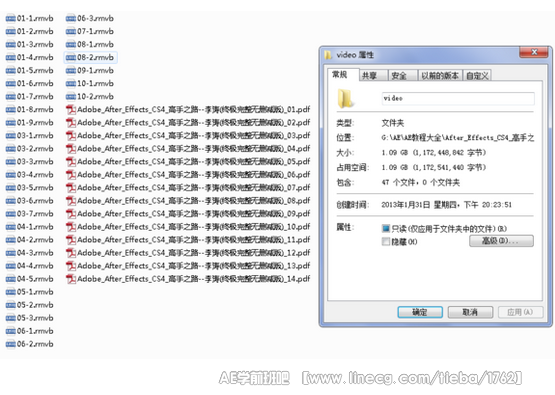
Task: Select the 06-1.rmvb file icon
Action: pos(11,331)
